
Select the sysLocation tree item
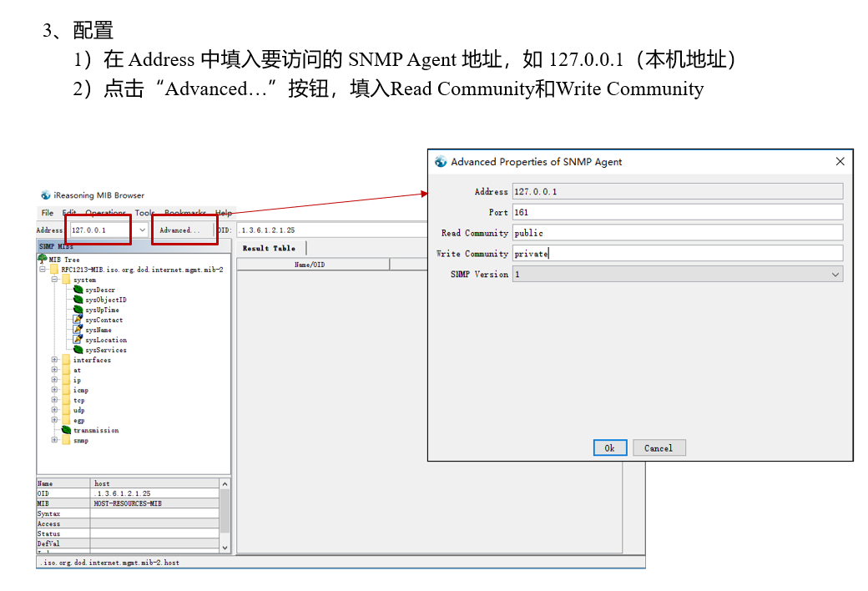[x=106, y=340]
